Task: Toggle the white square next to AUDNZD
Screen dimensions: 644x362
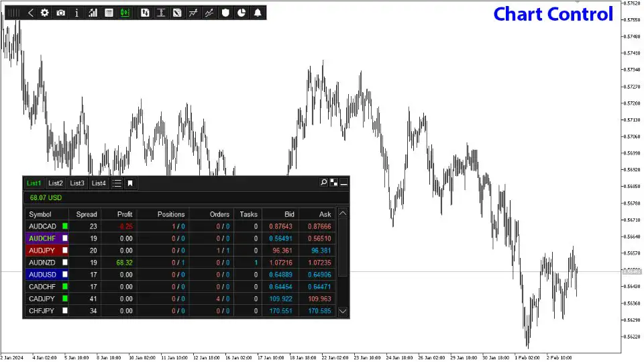Action: [x=65, y=263]
